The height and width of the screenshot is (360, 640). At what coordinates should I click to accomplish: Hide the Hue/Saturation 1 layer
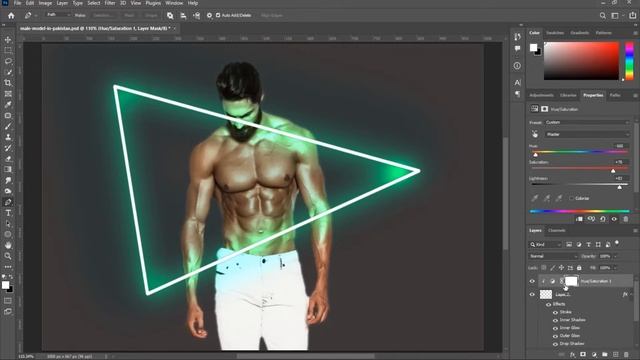(532, 281)
